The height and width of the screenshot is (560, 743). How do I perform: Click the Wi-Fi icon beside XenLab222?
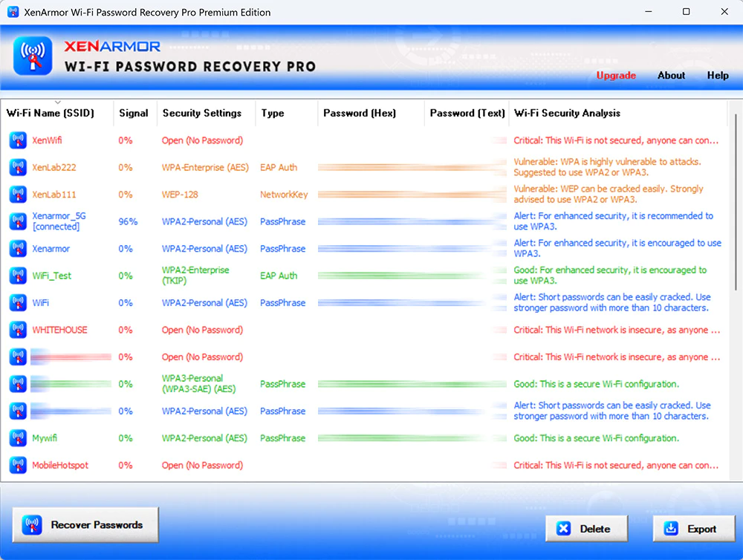[x=17, y=167]
